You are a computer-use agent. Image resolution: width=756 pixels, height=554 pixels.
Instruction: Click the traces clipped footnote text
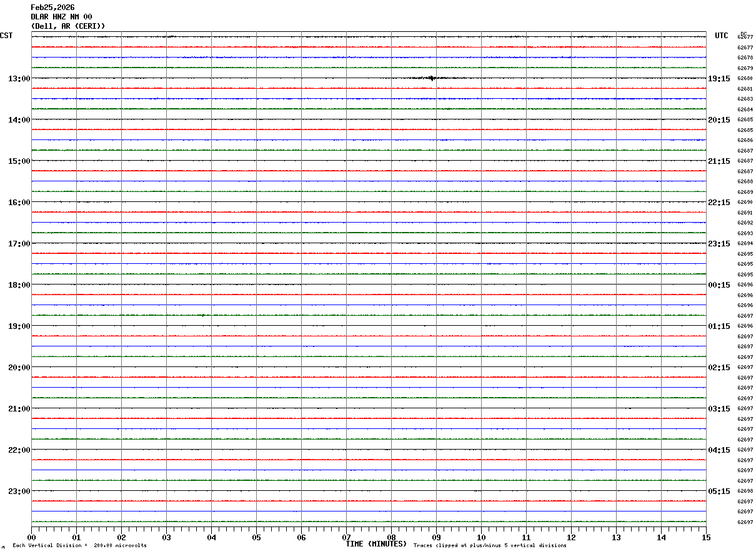(x=490, y=546)
